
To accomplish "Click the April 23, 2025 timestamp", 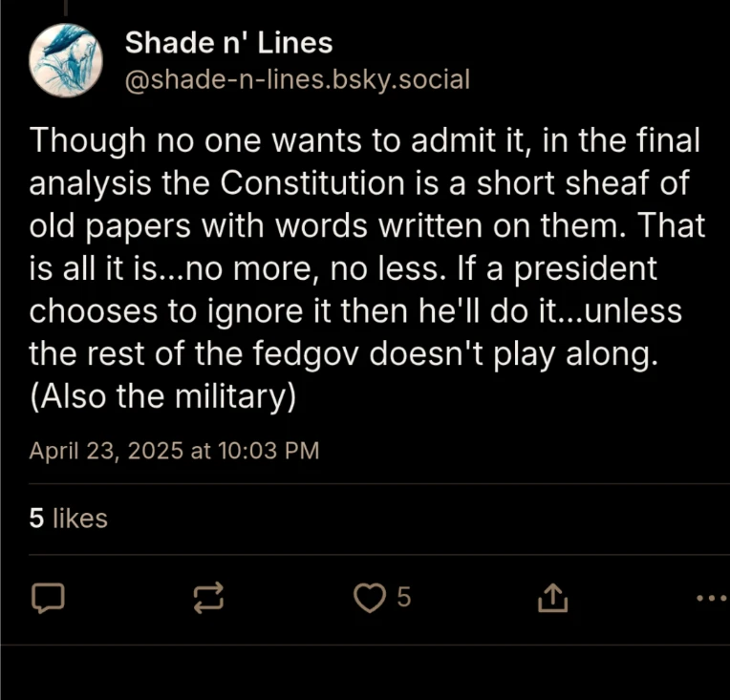I will pos(174,451).
